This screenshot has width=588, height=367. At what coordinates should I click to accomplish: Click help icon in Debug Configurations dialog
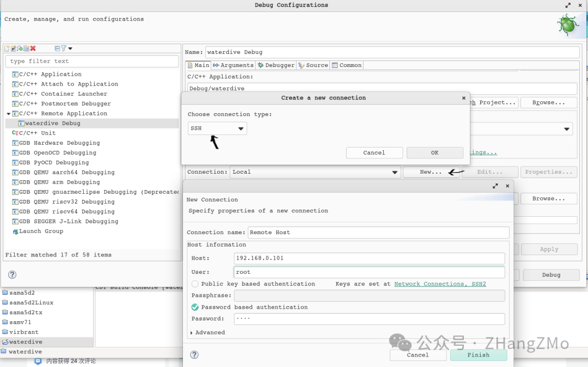click(x=12, y=275)
